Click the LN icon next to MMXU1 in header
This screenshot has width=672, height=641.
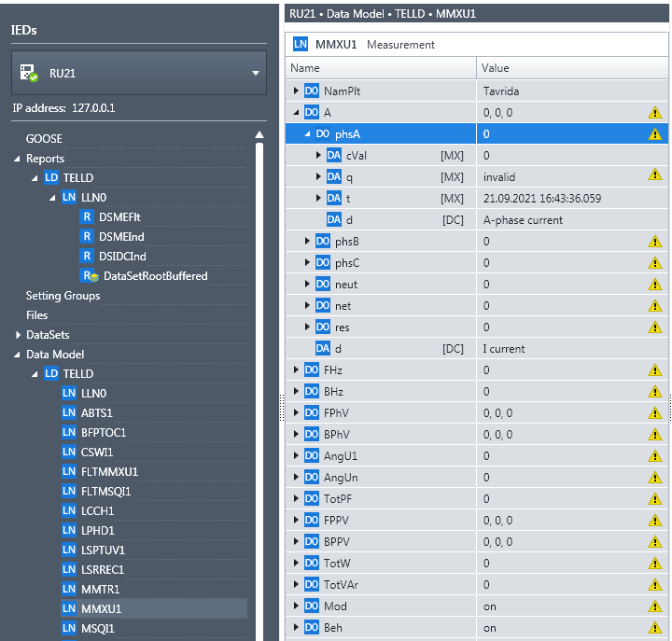[x=301, y=44]
